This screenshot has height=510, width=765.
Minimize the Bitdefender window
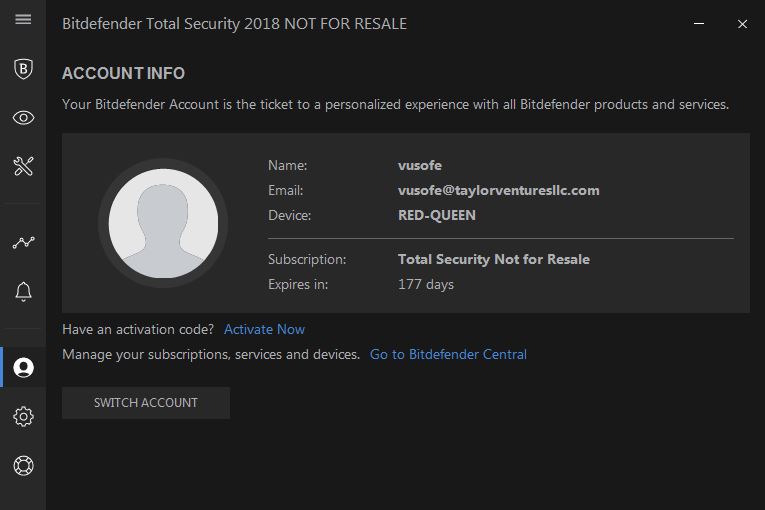(699, 23)
